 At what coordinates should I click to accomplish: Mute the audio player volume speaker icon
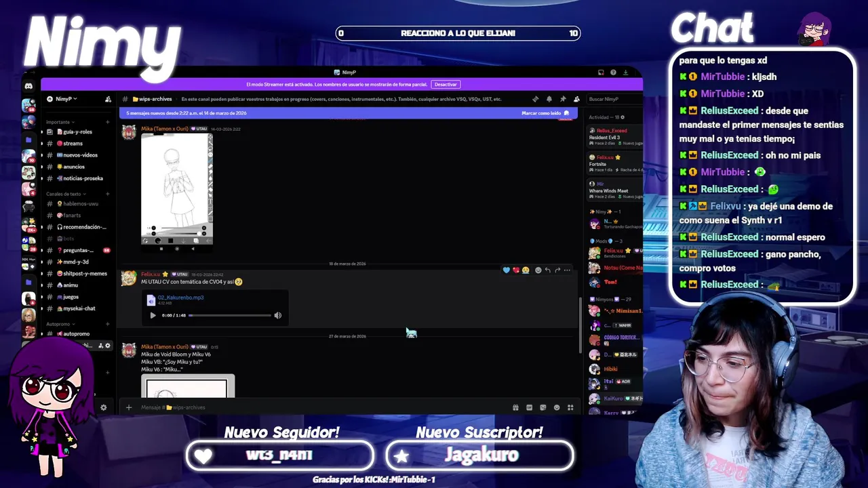[277, 315]
